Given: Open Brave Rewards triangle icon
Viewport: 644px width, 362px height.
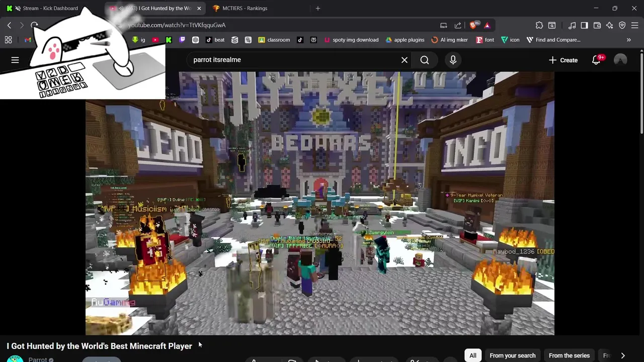Looking at the screenshot, I should point(487,25).
